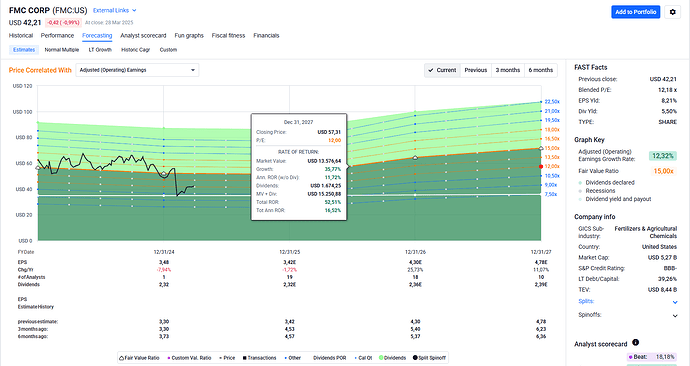Open the Forecasting tab
This screenshot has height=366, width=690.
coord(97,36)
